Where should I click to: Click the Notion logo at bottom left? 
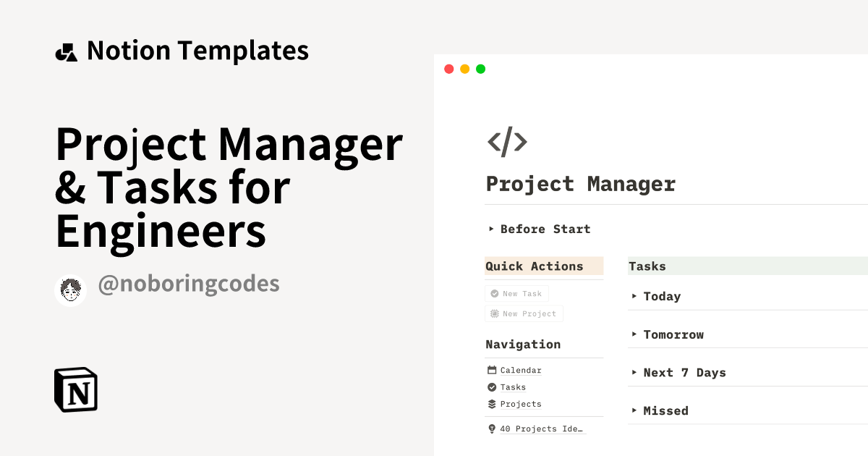[75, 390]
